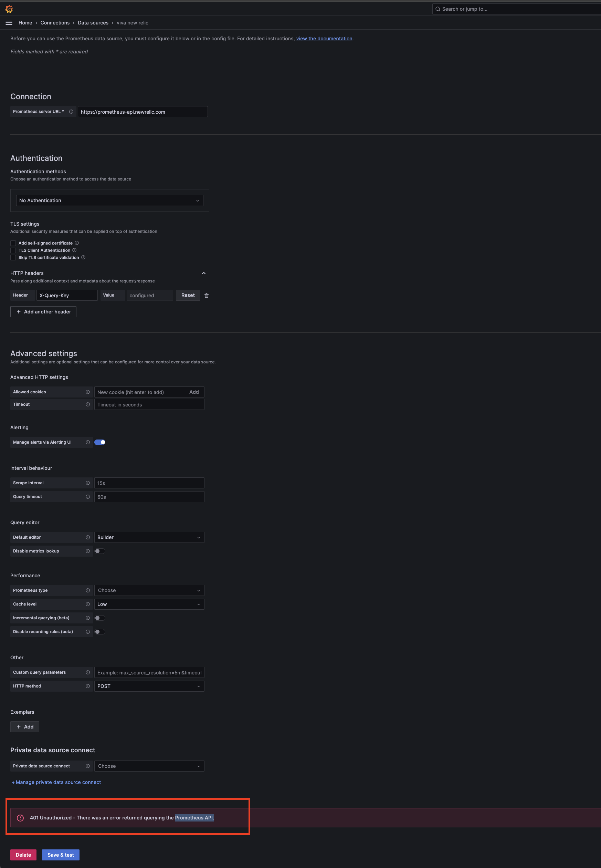Open the Default editor Builder dropdown
Screen dimensions: 601x868
tap(149, 537)
